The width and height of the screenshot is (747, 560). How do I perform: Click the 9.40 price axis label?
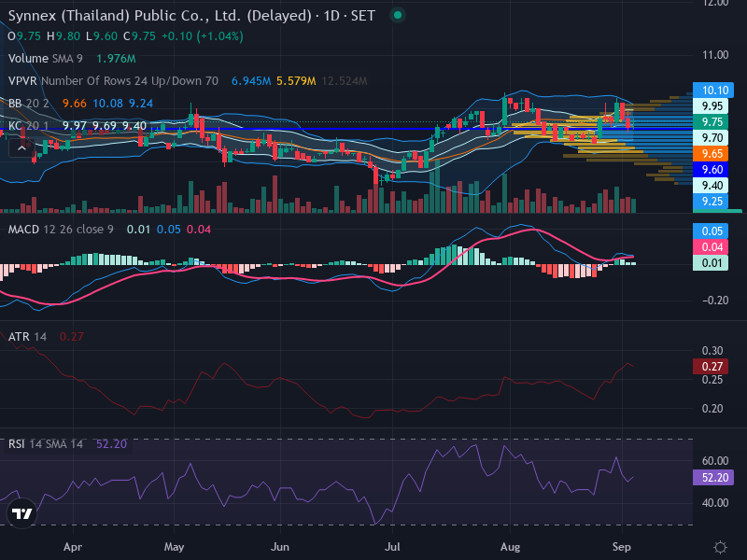(x=711, y=185)
